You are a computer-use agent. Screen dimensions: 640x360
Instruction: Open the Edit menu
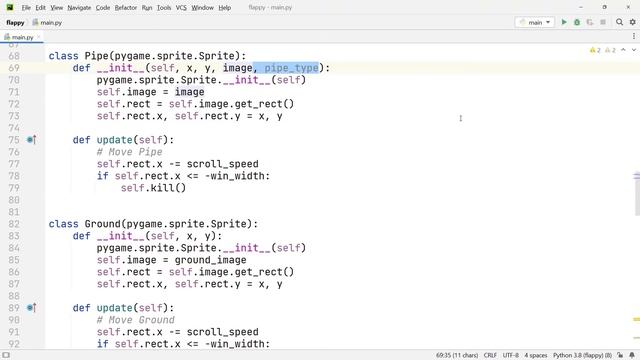40,7
